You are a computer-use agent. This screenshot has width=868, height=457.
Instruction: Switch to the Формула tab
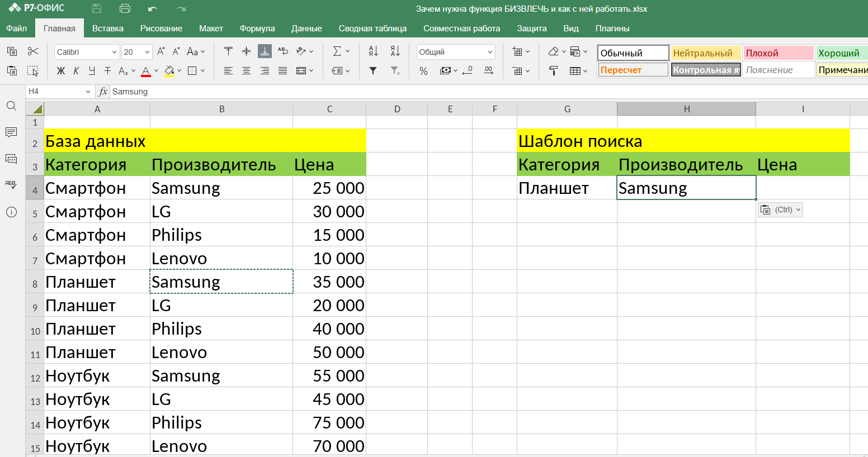pyautogui.click(x=257, y=28)
